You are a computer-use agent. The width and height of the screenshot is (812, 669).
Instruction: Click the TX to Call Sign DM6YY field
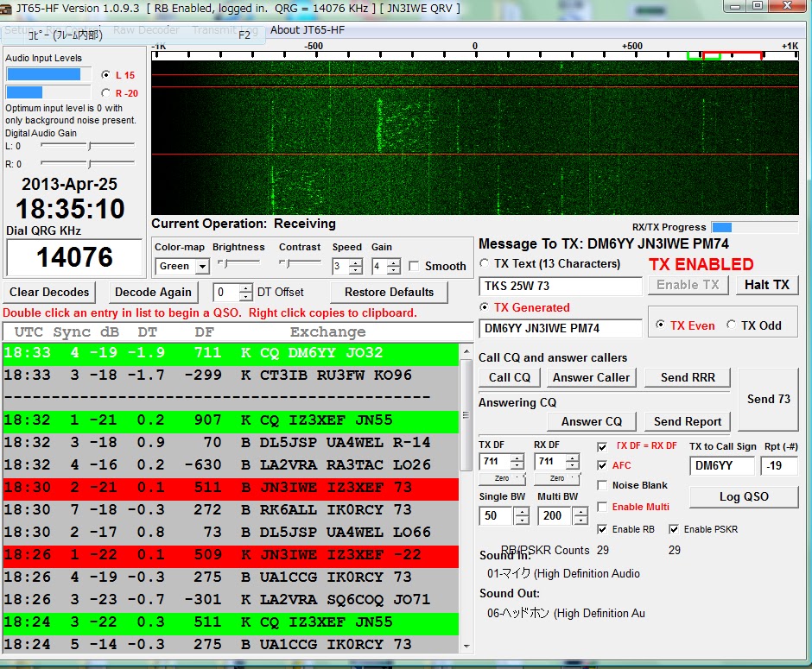[722, 465]
